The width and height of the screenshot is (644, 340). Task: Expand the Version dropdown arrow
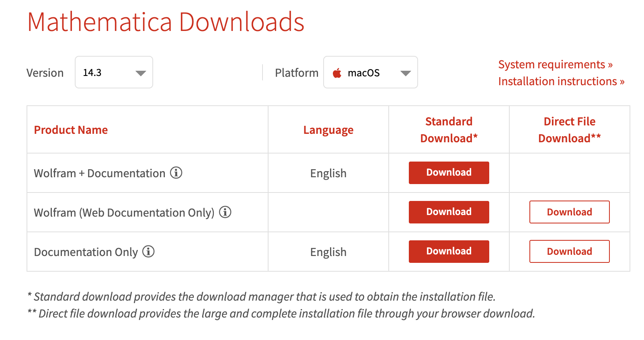point(141,73)
